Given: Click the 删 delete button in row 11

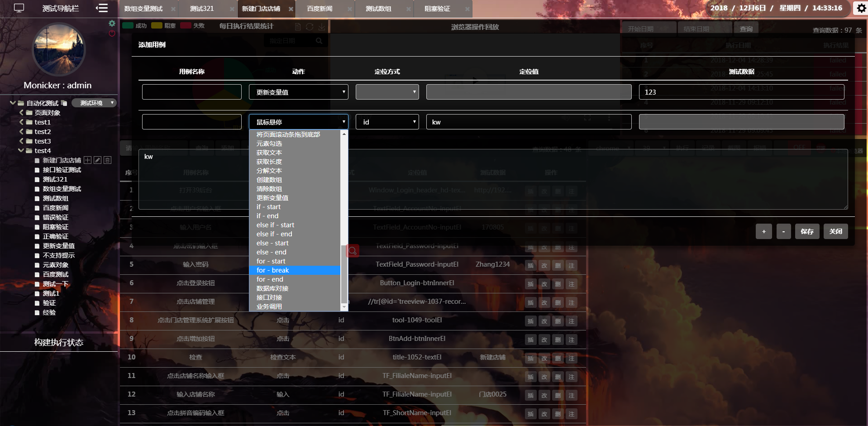Looking at the screenshot, I should [558, 377].
